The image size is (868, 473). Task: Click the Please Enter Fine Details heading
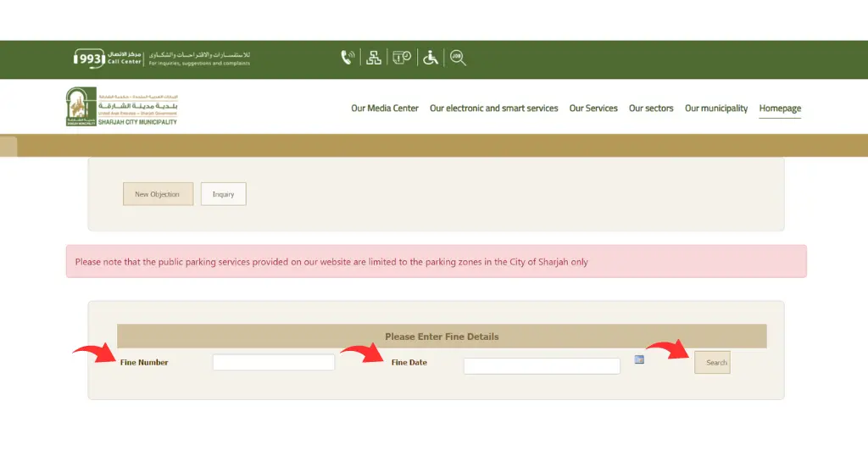442,337
